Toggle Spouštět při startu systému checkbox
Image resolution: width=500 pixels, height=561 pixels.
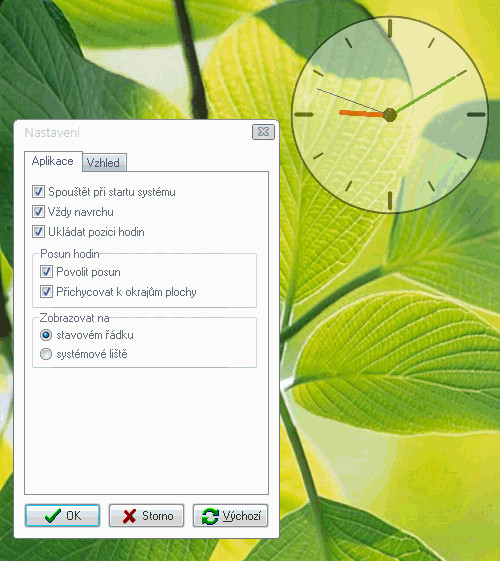point(38,192)
